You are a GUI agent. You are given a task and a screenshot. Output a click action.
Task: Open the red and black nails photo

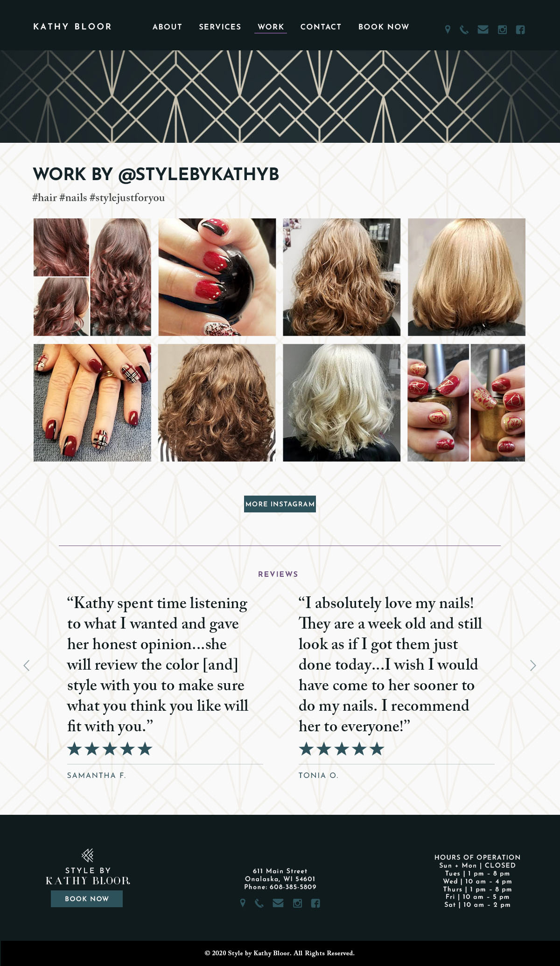[x=217, y=277]
